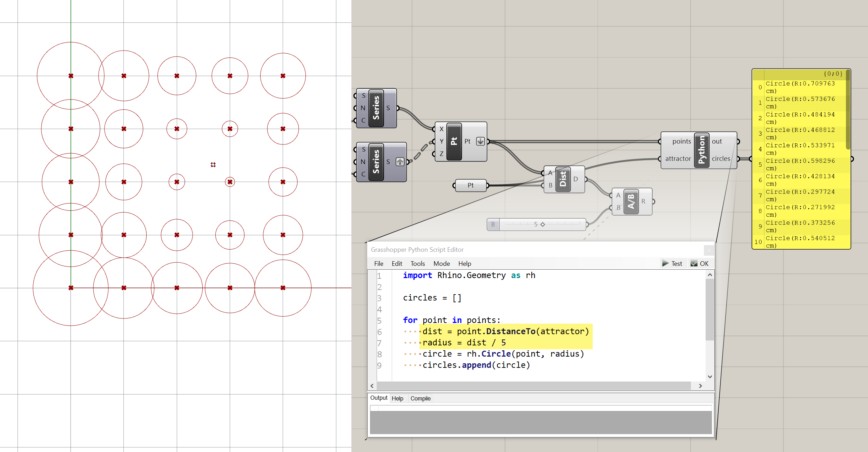Click code line 'circle = rh.Circle(point, radius)'
Screen dimensions: 868x452
point(503,354)
